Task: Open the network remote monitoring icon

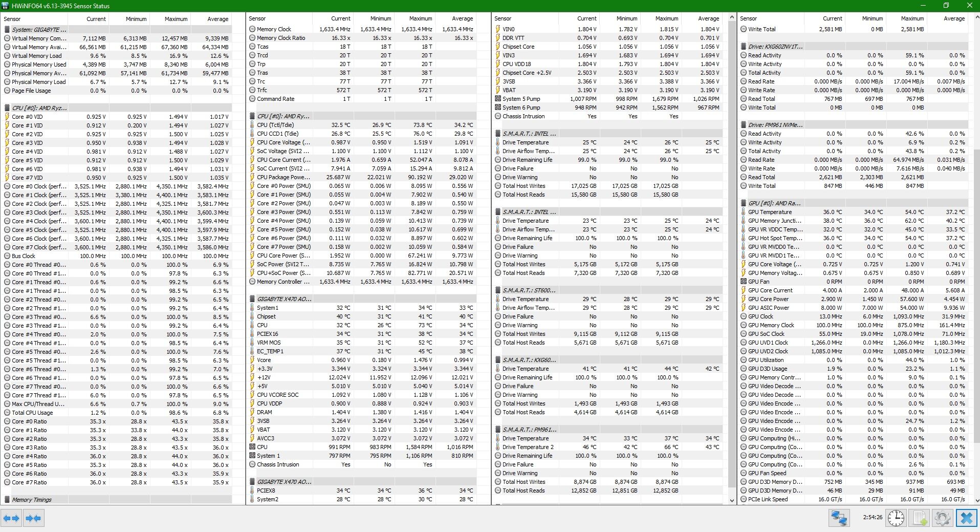Action: (839, 518)
